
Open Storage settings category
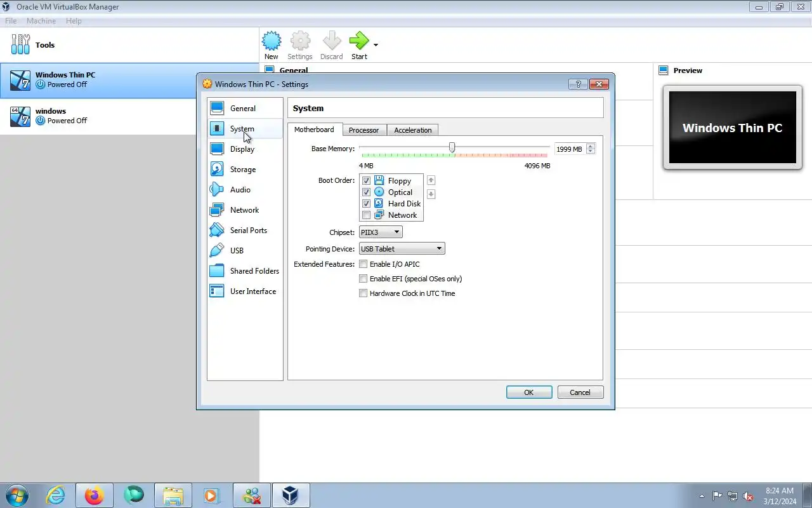coord(245,170)
